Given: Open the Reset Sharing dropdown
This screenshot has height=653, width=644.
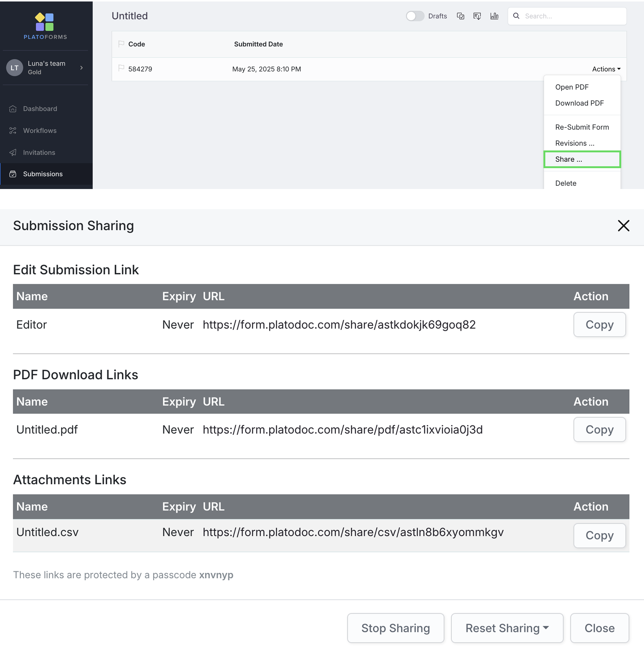Looking at the screenshot, I should pyautogui.click(x=507, y=628).
